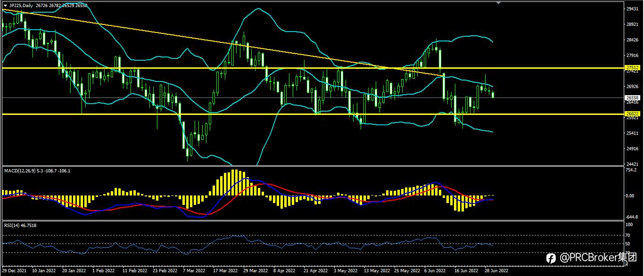Click the 17 Mar 2022 date label
Screen dimensions: 644x276
pos(224,271)
